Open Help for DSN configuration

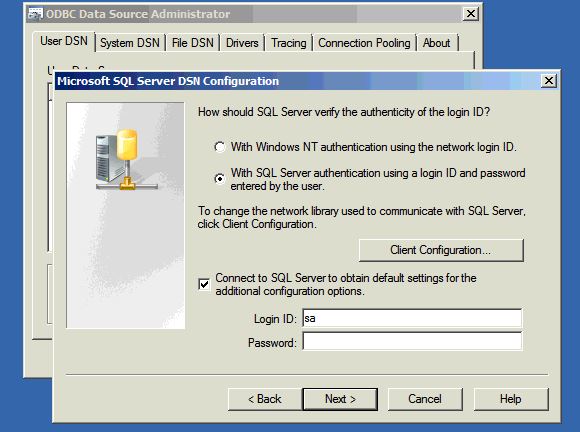[511, 399]
